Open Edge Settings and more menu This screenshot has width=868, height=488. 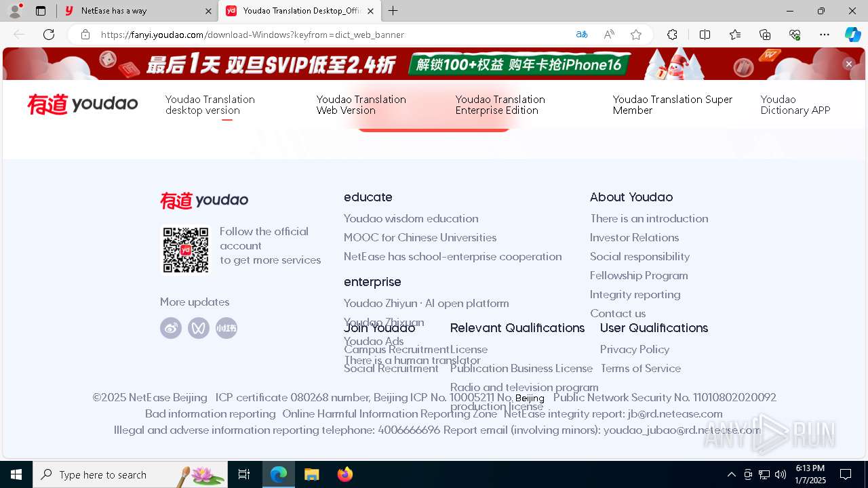825,35
